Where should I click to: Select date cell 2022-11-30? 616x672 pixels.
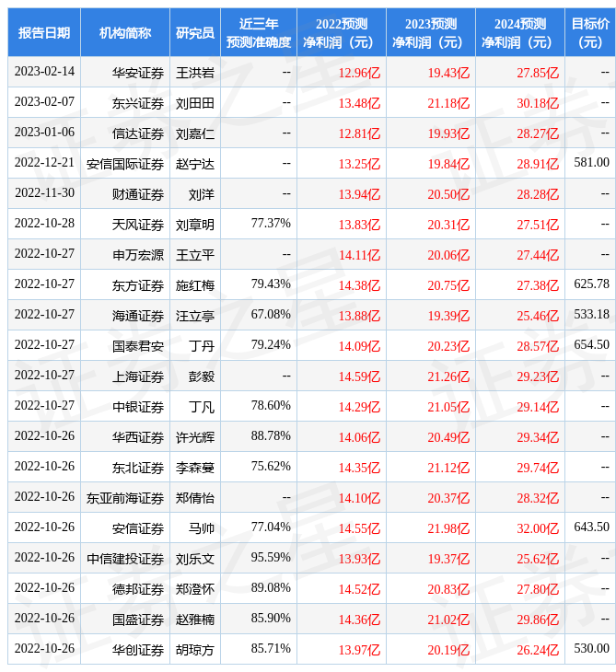coord(44,193)
